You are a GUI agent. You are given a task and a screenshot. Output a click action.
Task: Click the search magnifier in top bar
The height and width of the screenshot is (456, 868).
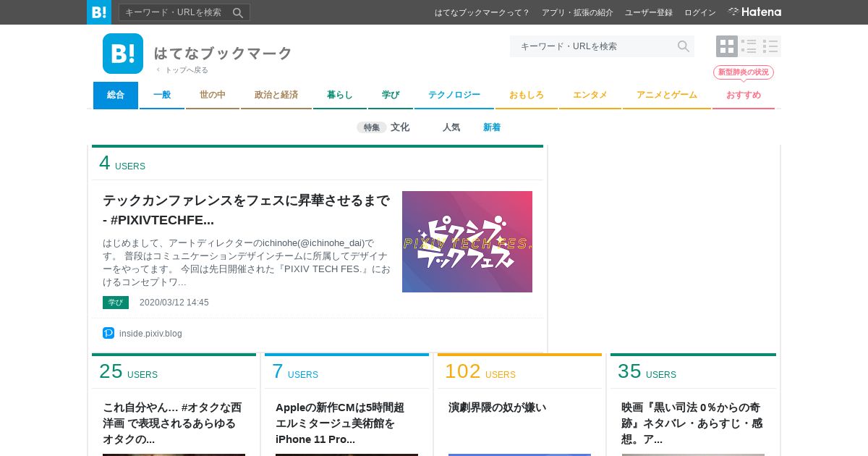click(x=238, y=12)
